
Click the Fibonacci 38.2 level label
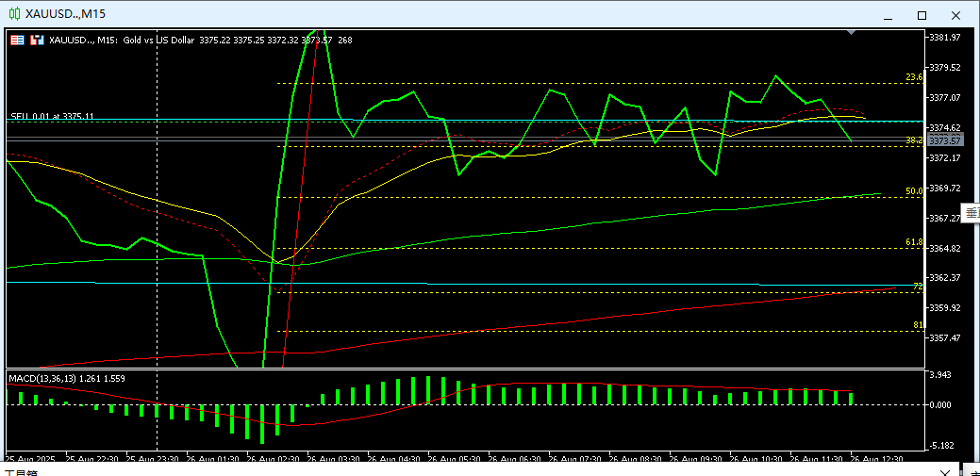[914, 140]
